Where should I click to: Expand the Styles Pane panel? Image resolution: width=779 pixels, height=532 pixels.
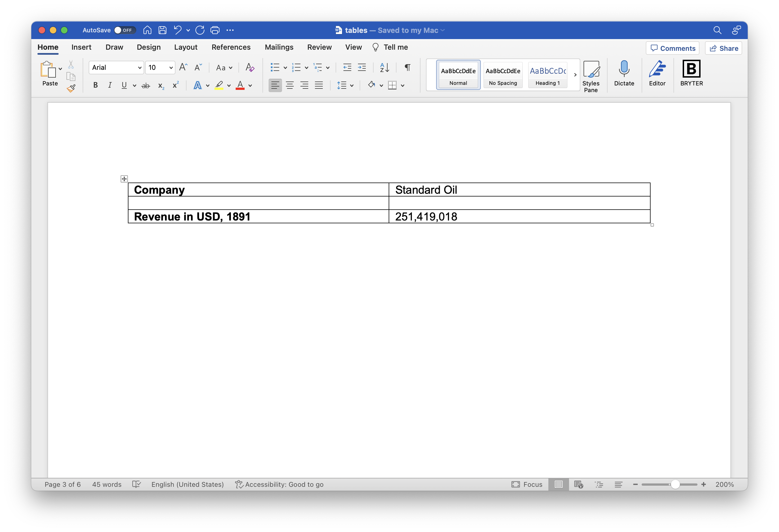pyautogui.click(x=591, y=74)
